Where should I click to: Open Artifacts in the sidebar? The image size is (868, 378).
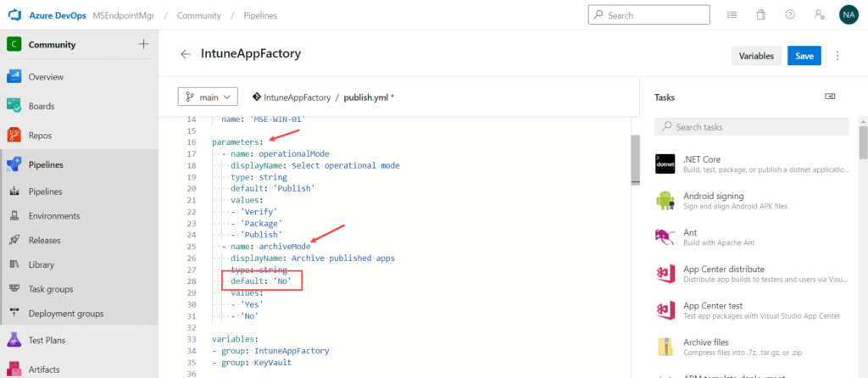click(x=44, y=370)
